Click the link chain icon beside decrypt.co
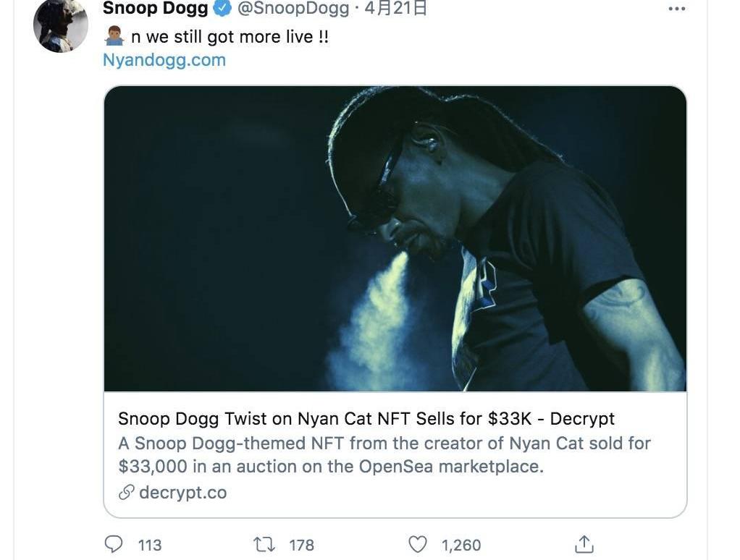 click(x=127, y=493)
